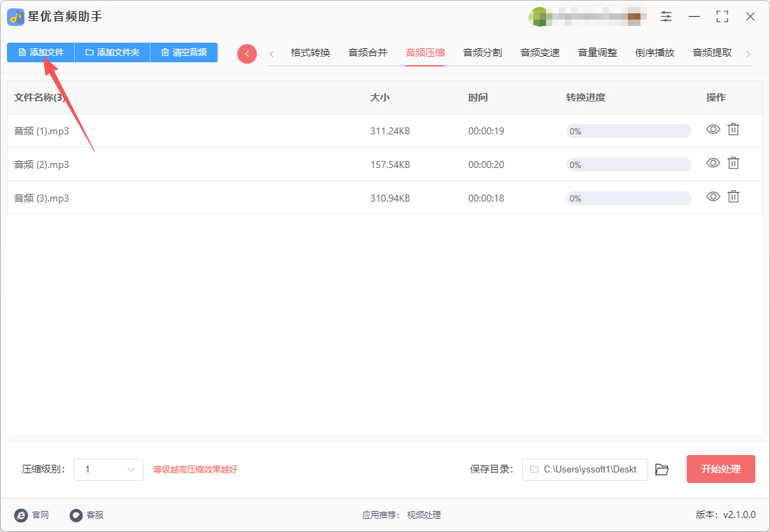This screenshot has height=532, width=770.
Task: Contact 客服 support via chat icon
Action: coord(76,514)
